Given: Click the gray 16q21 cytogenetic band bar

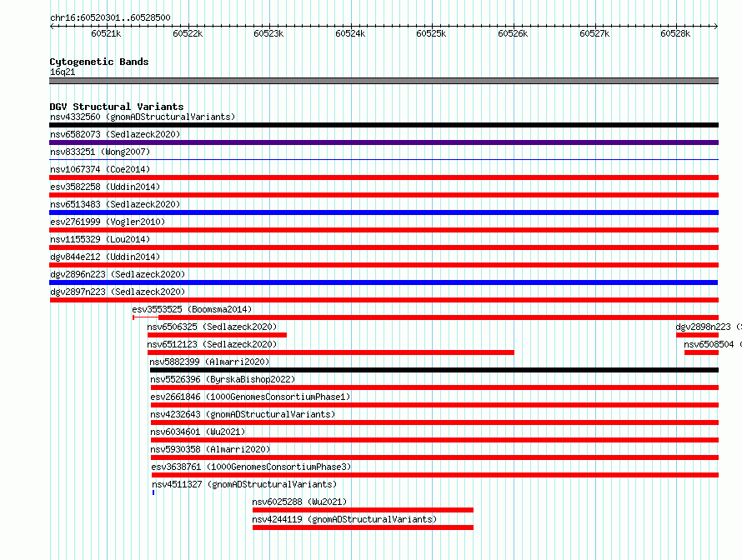Looking at the screenshot, I should pos(384,81).
